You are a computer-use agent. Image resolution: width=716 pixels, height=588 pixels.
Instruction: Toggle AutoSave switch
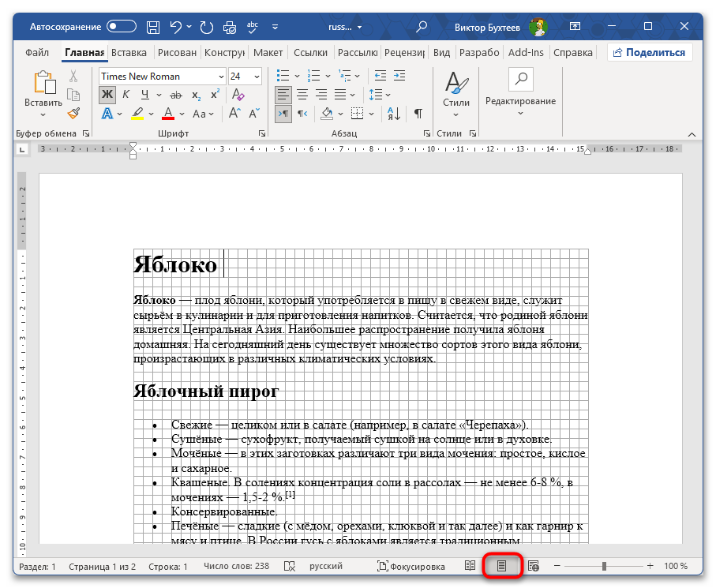[122, 27]
